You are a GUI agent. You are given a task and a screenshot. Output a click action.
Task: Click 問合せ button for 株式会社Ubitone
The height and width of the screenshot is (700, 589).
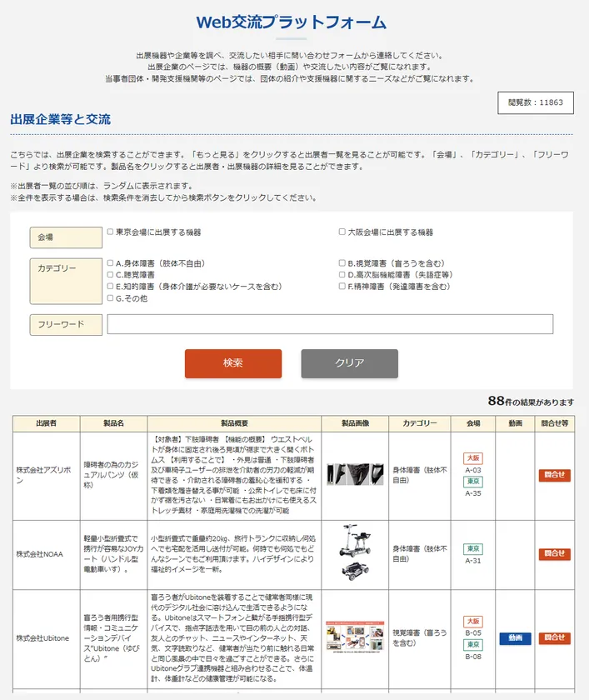pyautogui.click(x=555, y=638)
